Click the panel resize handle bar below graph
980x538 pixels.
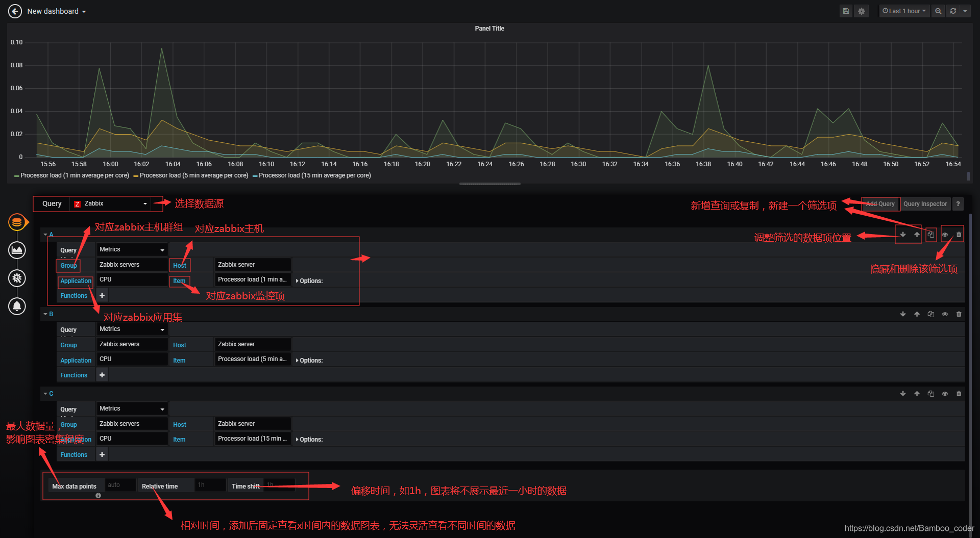[x=490, y=184]
